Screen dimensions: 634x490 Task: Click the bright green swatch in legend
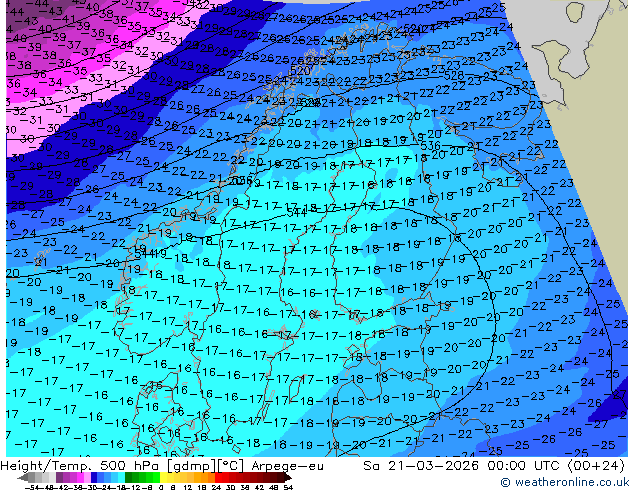[x=156, y=478]
